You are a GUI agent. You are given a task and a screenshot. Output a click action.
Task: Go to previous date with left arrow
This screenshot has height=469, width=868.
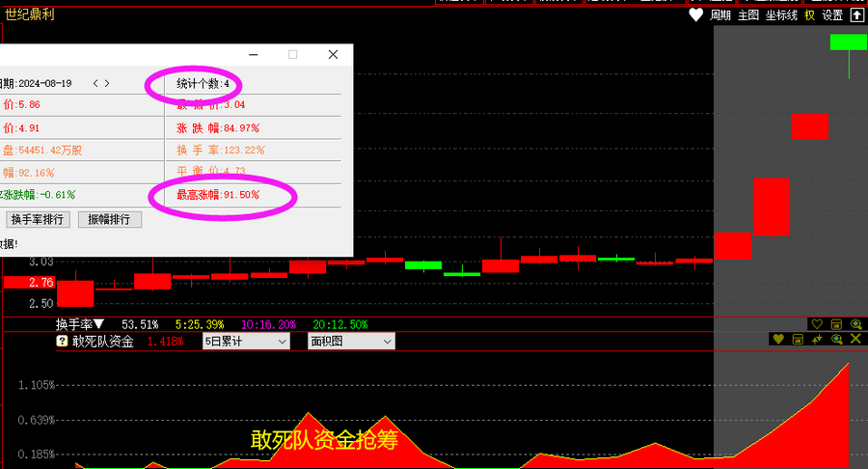point(95,84)
